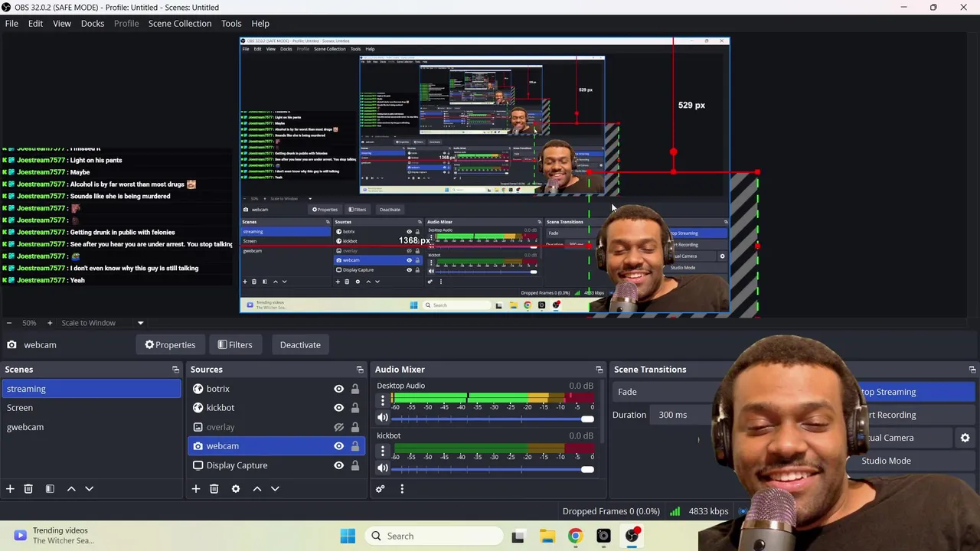The width and height of the screenshot is (980, 551).
Task: Open Trending videos news widget
Action: 54,535
